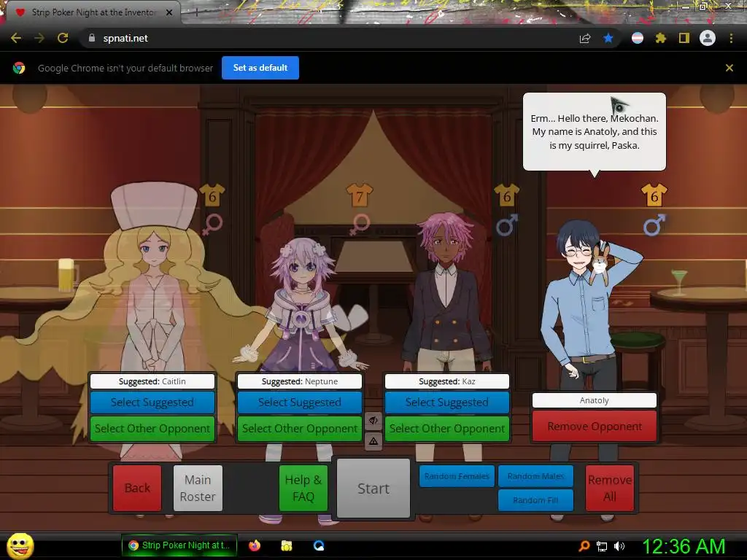Click Random Fill button
Screen dimensions: 747x560
(535, 500)
